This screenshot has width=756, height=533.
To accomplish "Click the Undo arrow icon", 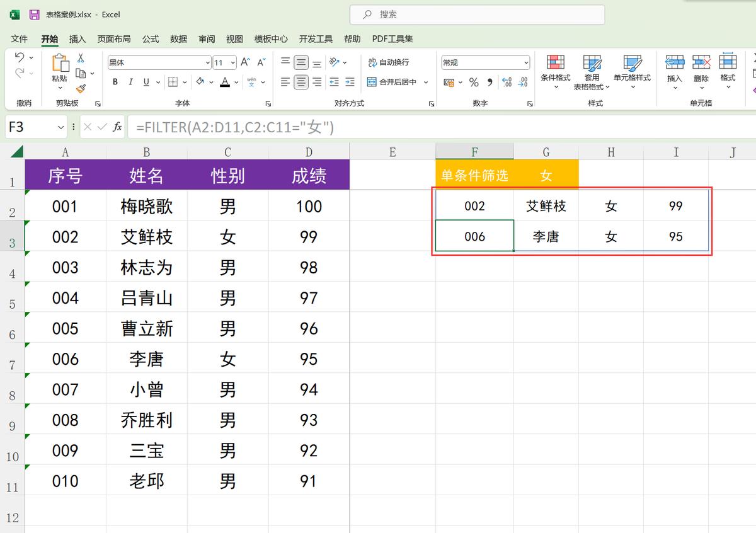I will [x=19, y=58].
